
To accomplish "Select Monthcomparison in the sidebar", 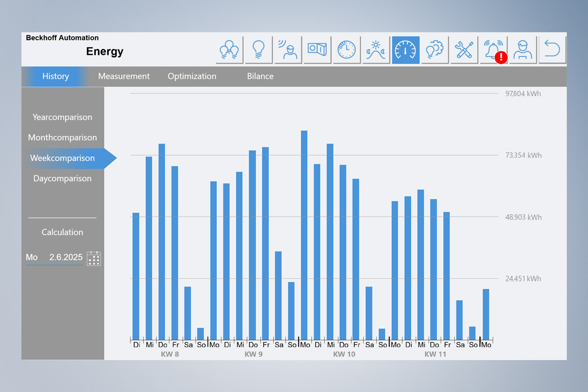I will click(x=62, y=138).
